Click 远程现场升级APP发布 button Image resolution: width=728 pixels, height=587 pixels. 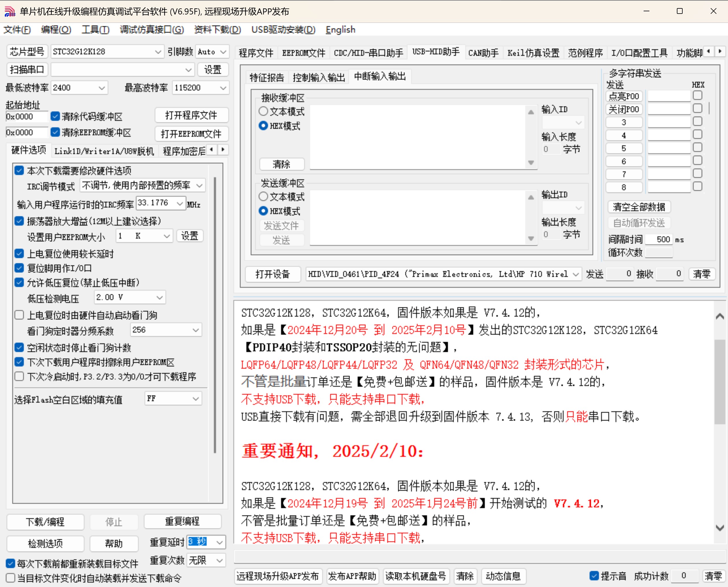(278, 576)
